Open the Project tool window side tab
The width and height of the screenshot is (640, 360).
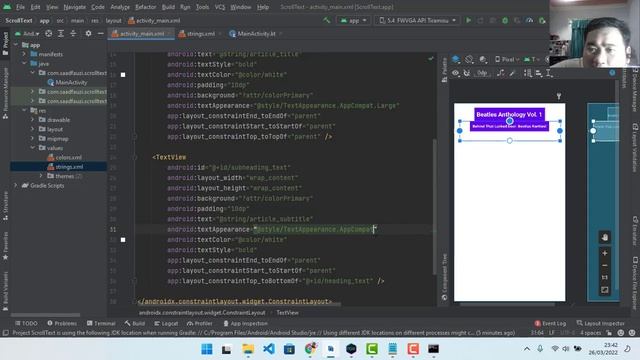(5, 43)
